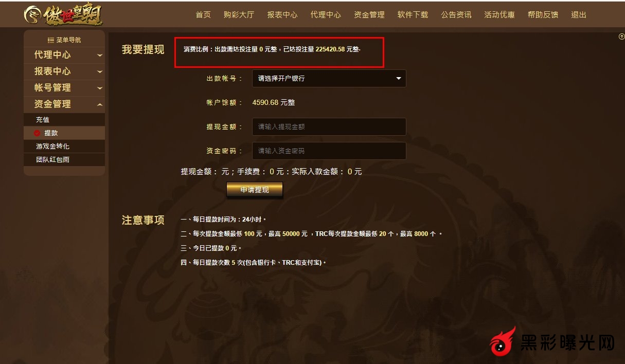Select 充值 in the sidebar
Viewport: 625px width, 364px height.
coord(64,120)
